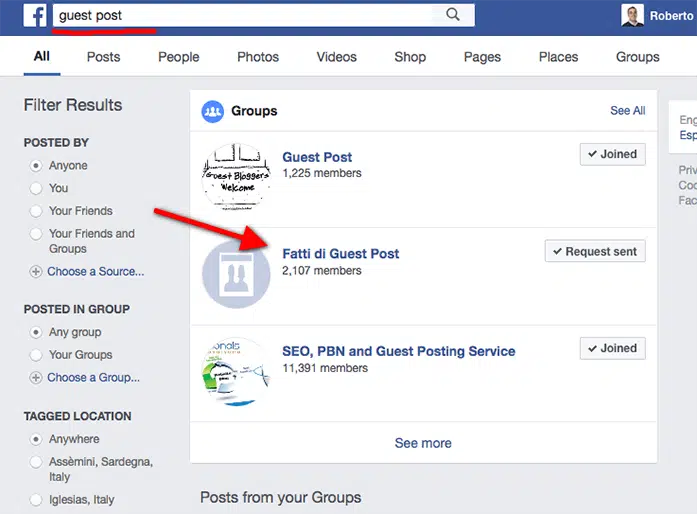
Task: Open the Guest Post group title link
Action: click(x=317, y=157)
